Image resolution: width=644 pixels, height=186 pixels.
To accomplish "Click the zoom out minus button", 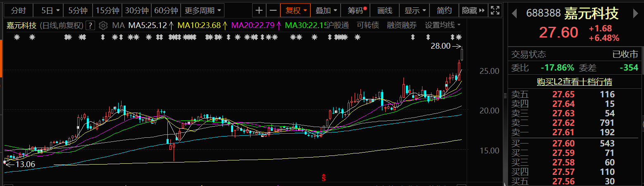I will pyautogui.click(x=273, y=10).
